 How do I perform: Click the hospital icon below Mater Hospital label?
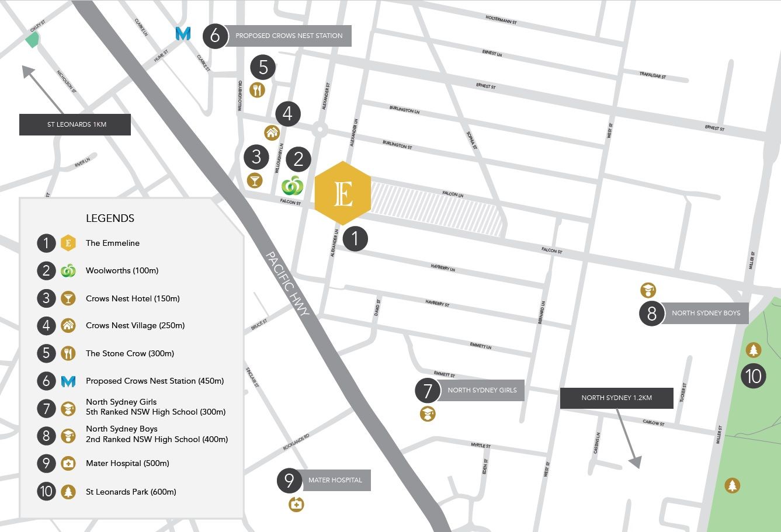click(x=296, y=504)
